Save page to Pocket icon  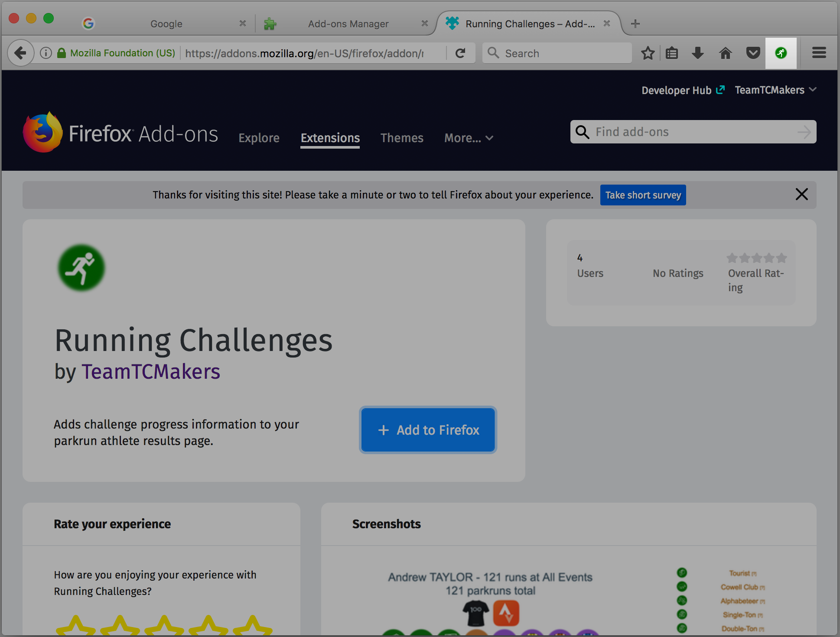pos(753,53)
